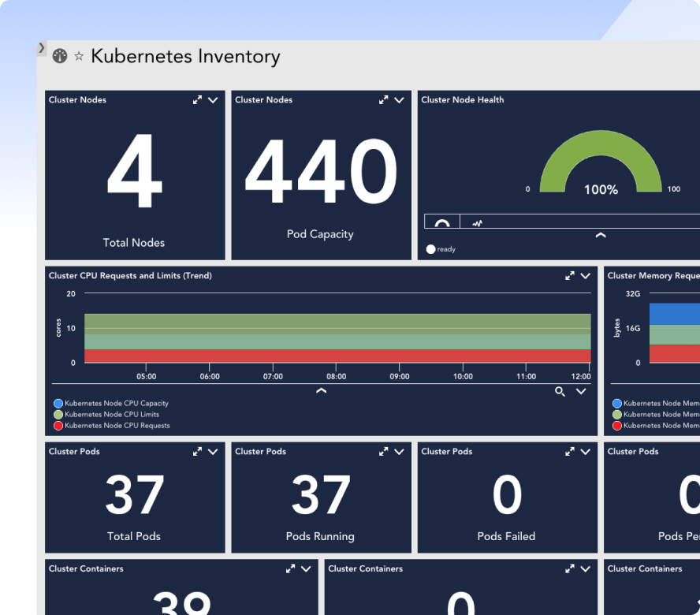Toggle the 'ready' legend entry
The height and width of the screenshot is (615, 700).
pyautogui.click(x=441, y=249)
